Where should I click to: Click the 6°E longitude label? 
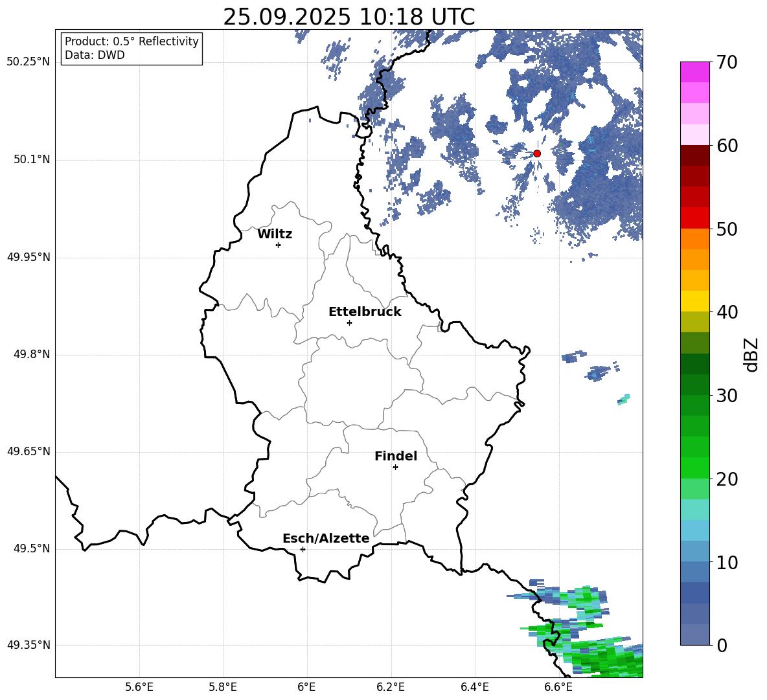pyautogui.click(x=306, y=687)
